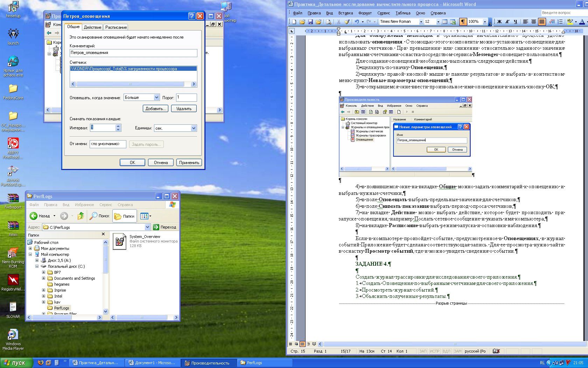588x368 pixels.
Task: Toggle underline (Ч) formatting
Action: click(x=515, y=22)
